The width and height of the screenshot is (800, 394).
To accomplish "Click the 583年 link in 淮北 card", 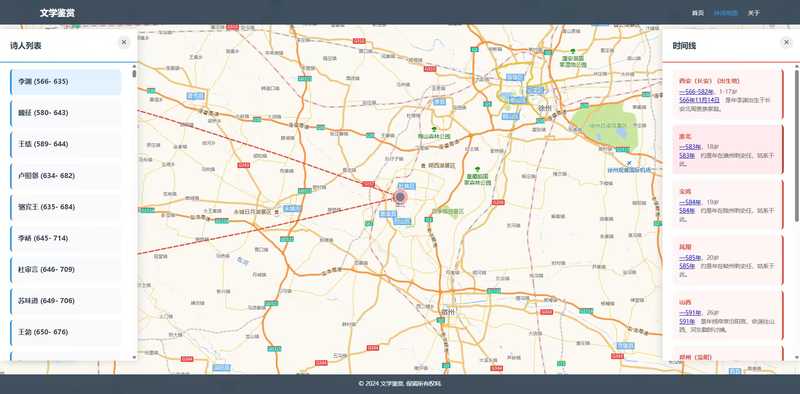I will [x=687, y=155].
